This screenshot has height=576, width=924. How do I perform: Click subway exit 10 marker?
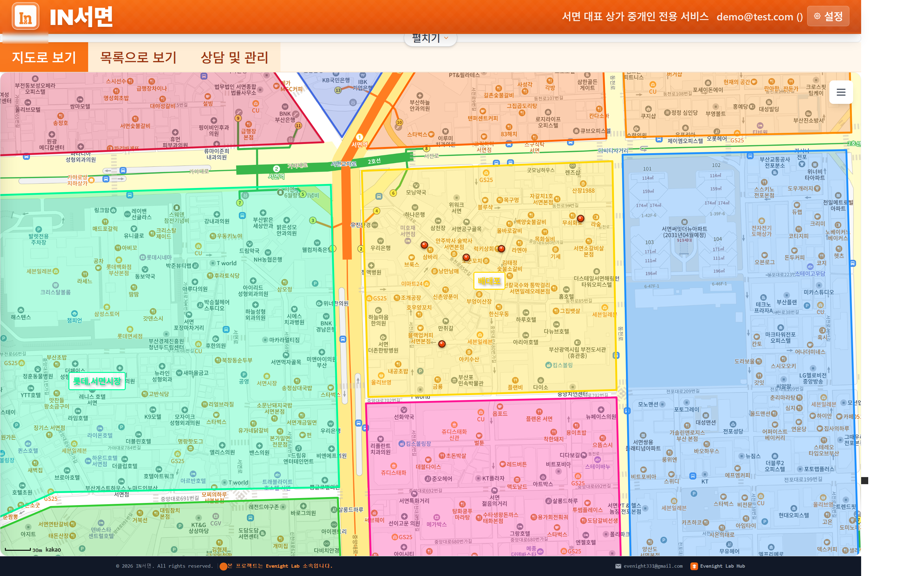click(x=399, y=122)
